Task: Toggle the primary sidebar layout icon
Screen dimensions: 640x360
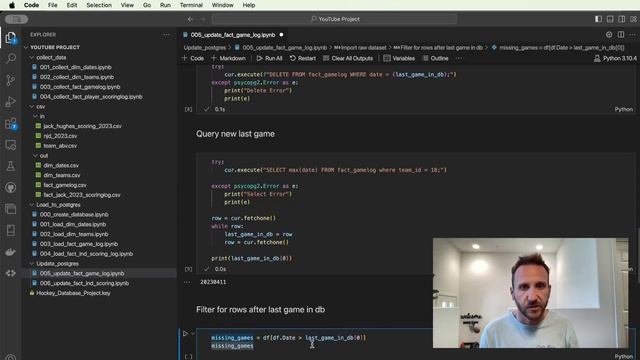Action: tap(598, 19)
